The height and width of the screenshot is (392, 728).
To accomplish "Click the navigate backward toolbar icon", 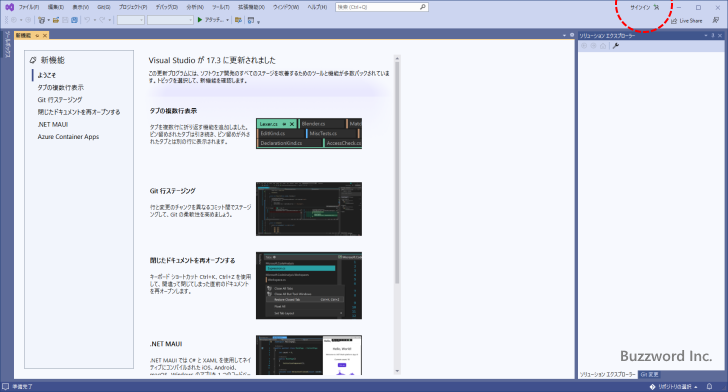I will pyautogui.click(x=14, y=20).
